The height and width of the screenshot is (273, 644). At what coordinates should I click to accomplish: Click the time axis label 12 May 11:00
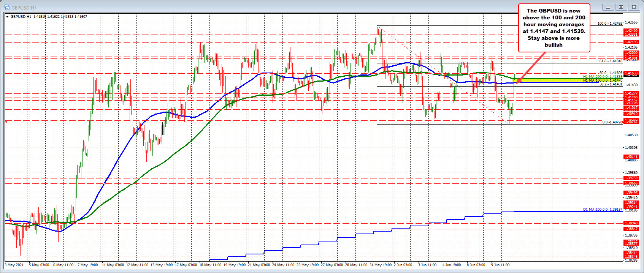coord(137,265)
